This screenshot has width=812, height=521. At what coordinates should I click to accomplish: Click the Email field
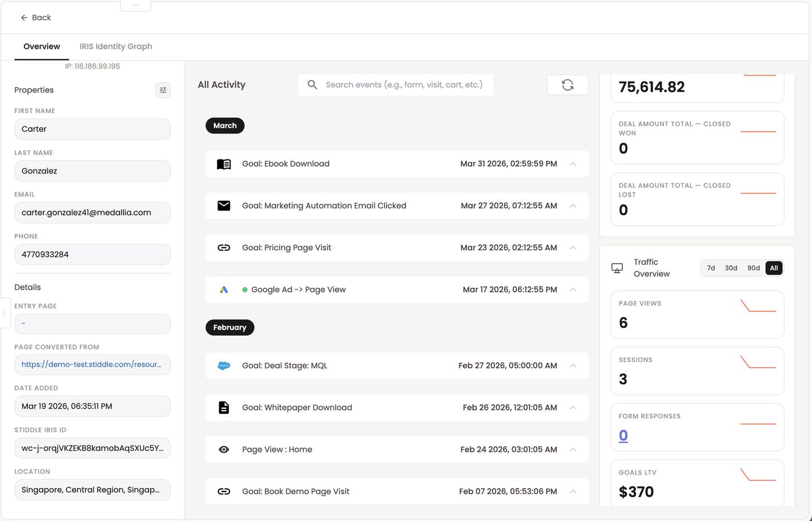[x=92, y=213]
